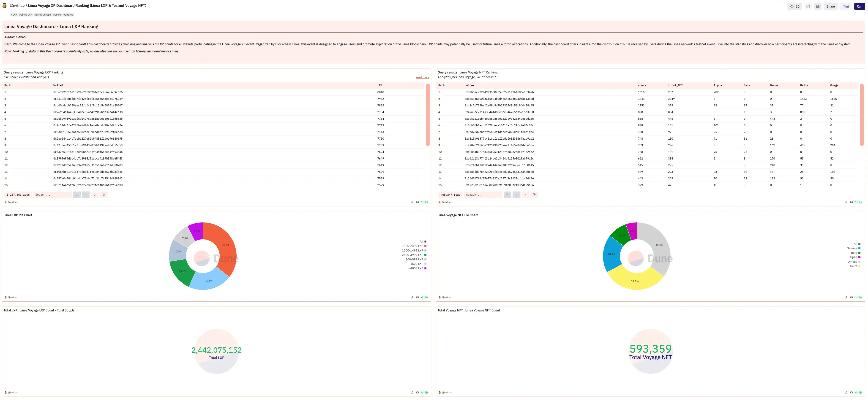Star the dashboard with 30 favorites

coord(794,6)
